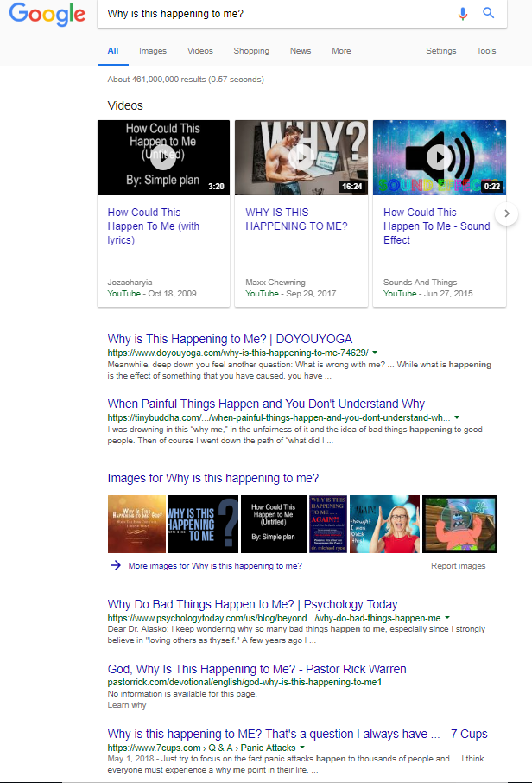
Task: Open 'How Could This Happen To Me - Sound Effect' link
Action: (x=437, y=226)
